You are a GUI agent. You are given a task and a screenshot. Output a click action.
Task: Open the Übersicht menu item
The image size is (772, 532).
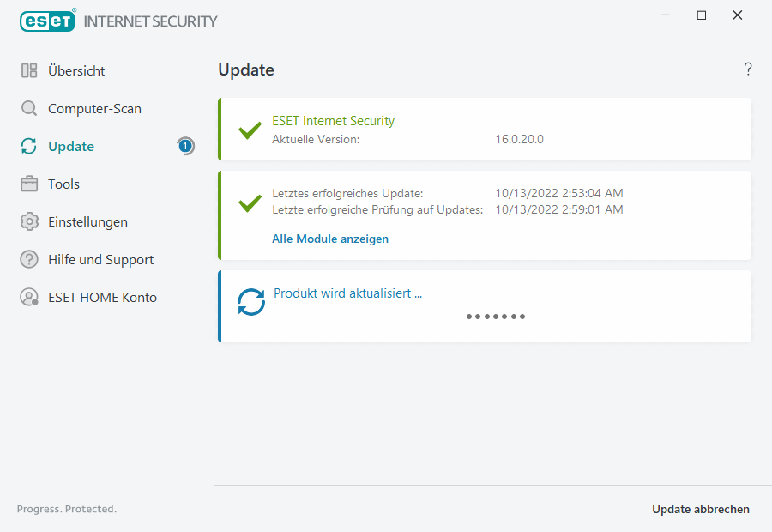76,71
